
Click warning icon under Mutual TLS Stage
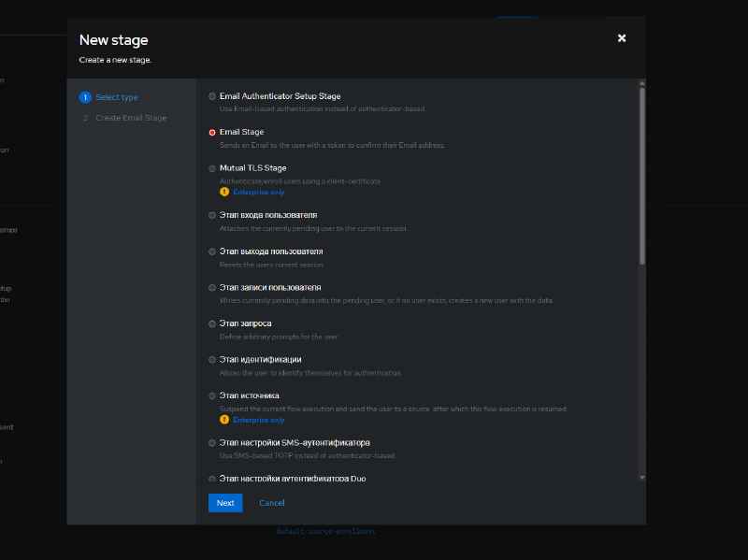[224, 192]
